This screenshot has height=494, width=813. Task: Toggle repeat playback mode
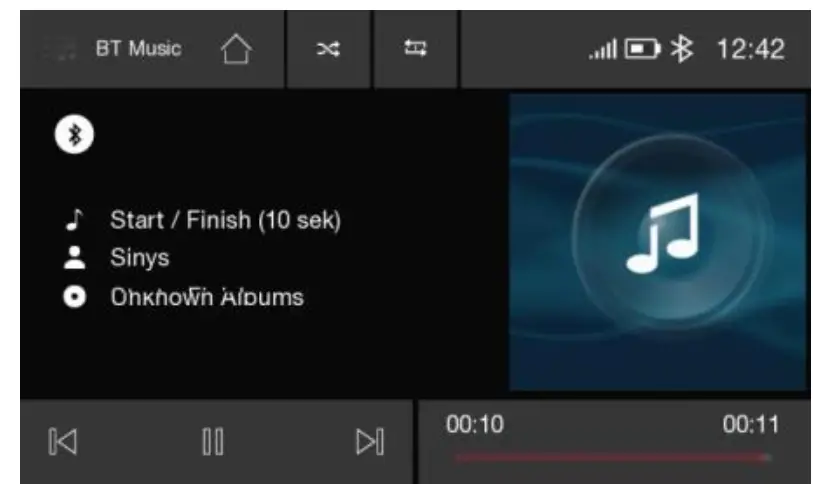coord(415,48)
